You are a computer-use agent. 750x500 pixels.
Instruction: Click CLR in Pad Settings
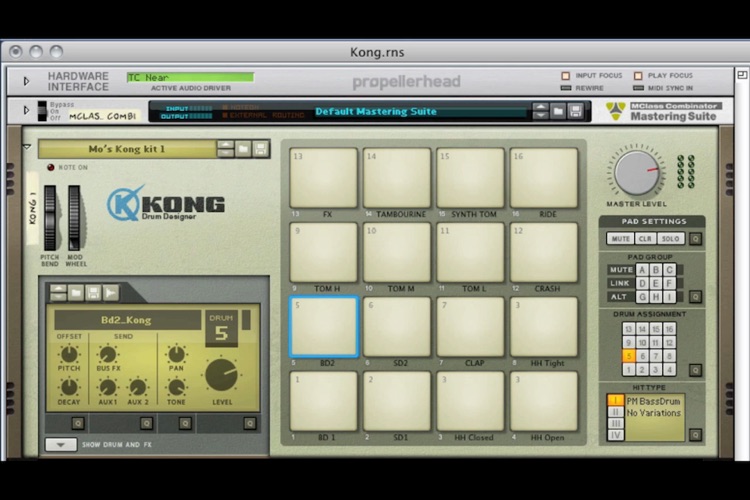[645, 239]
